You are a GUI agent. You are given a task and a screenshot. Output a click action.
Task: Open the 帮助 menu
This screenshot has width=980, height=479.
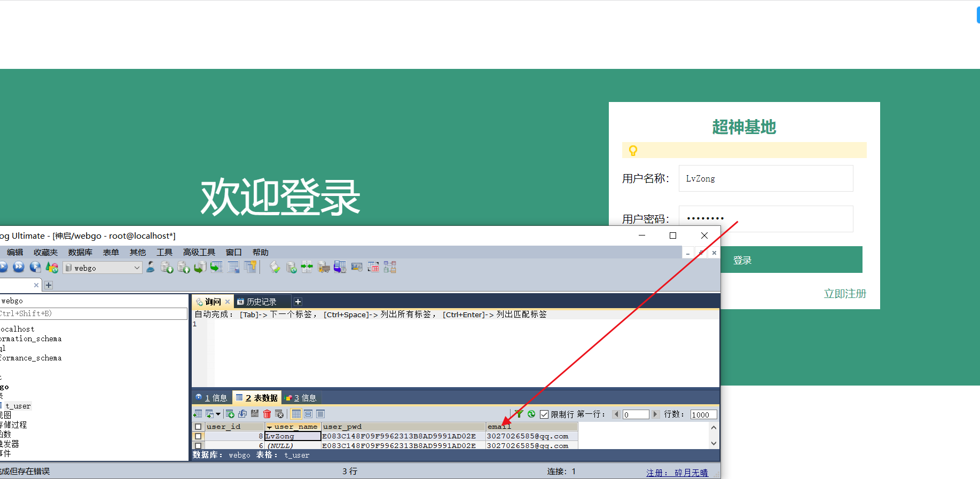(261, 252)
